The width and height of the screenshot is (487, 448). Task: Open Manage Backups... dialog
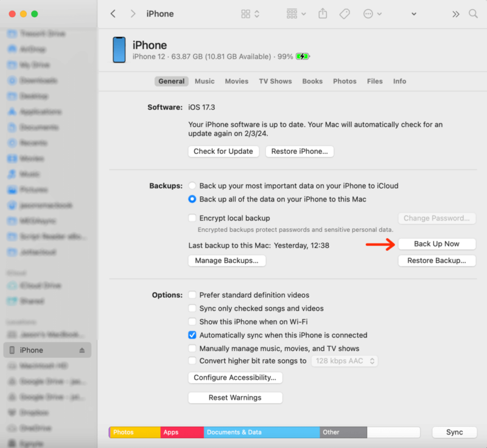pos(226,261)
